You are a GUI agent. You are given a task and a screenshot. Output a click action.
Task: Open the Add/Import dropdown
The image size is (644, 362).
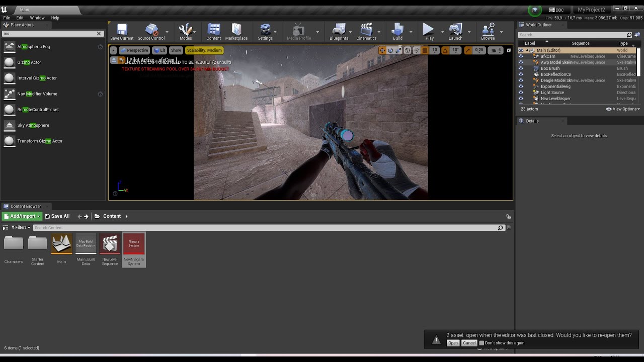pos(22,216)
